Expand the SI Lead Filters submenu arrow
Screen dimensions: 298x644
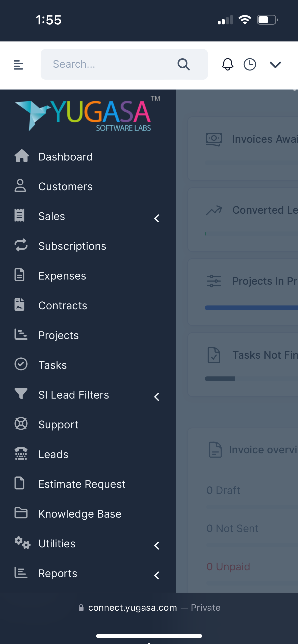click(x=157, y=397)
